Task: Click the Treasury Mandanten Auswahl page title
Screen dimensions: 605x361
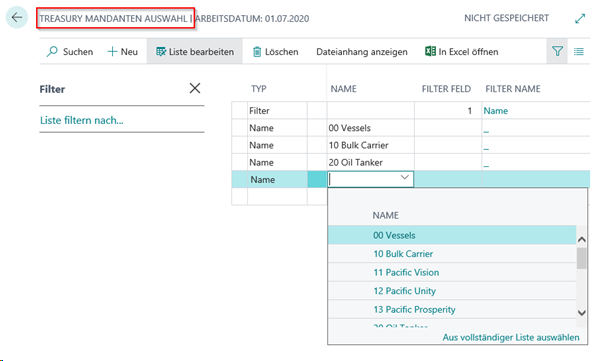Action: pyautogui.click(x=113, y=18)
